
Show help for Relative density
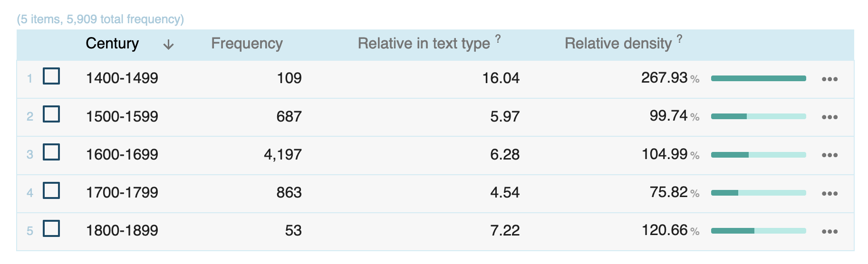[x=680, y=38]
